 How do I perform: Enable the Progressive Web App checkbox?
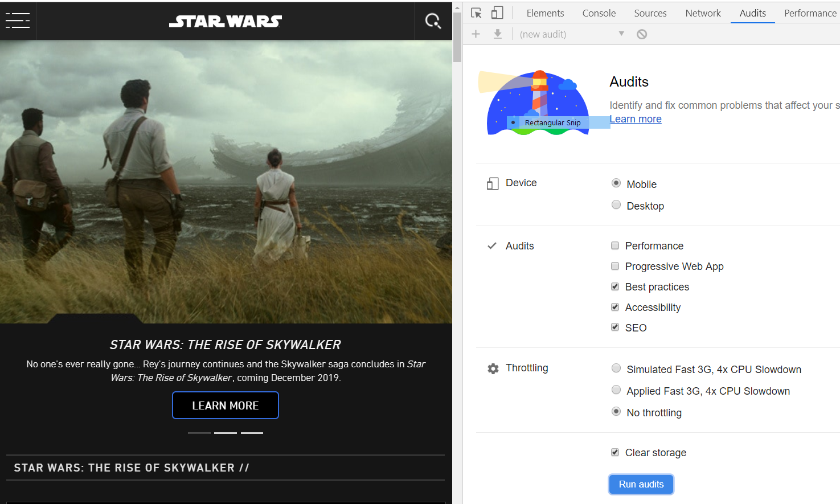click(615, 266)
